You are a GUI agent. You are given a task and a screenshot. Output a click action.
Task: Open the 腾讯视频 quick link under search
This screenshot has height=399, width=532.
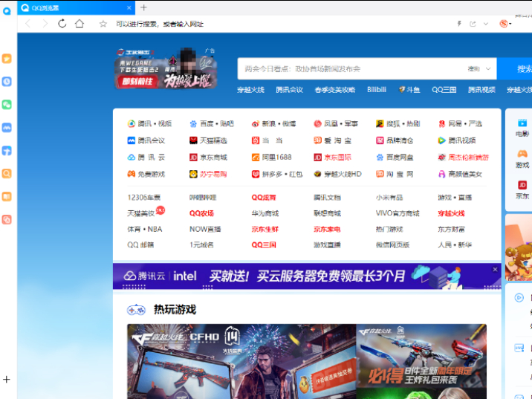[x=481, y=90]
